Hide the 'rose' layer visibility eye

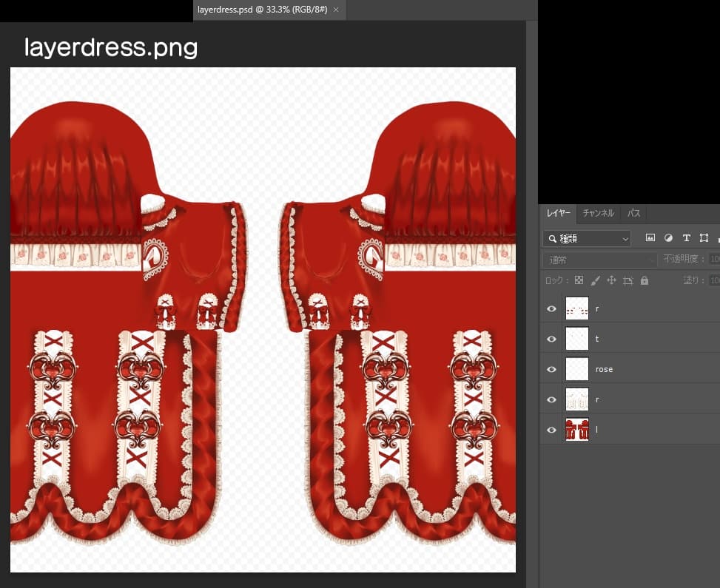point(551,369)
